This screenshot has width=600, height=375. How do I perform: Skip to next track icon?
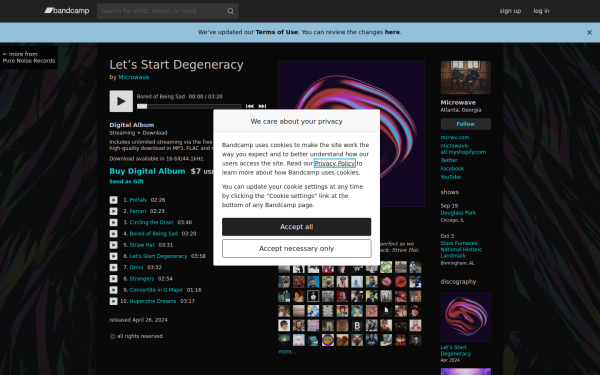coord(262,106)
